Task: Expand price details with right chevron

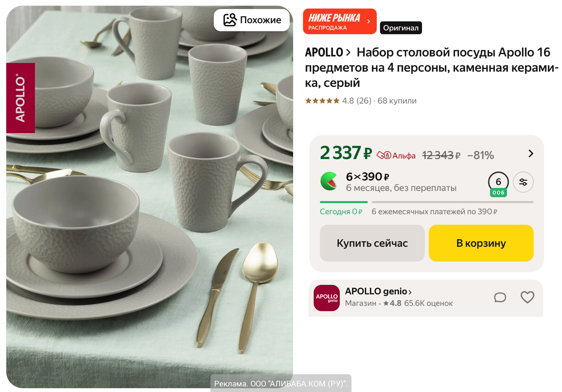Action: coord(530,154)
